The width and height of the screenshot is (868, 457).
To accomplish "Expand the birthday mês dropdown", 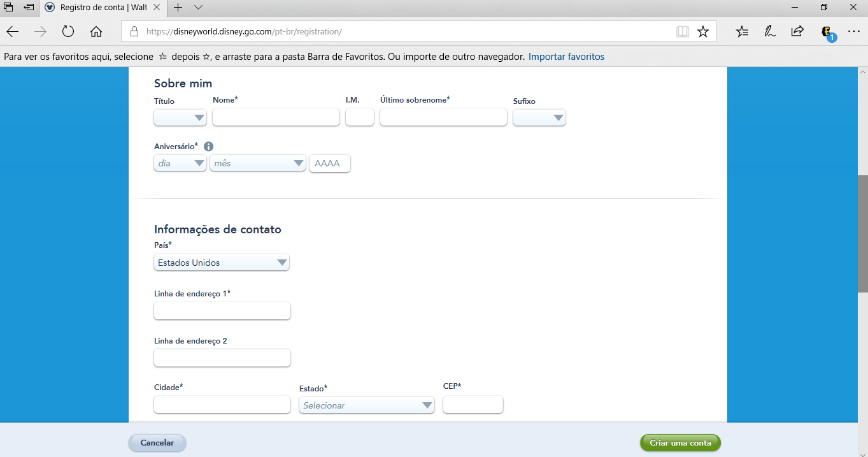I will coord(257,163).
